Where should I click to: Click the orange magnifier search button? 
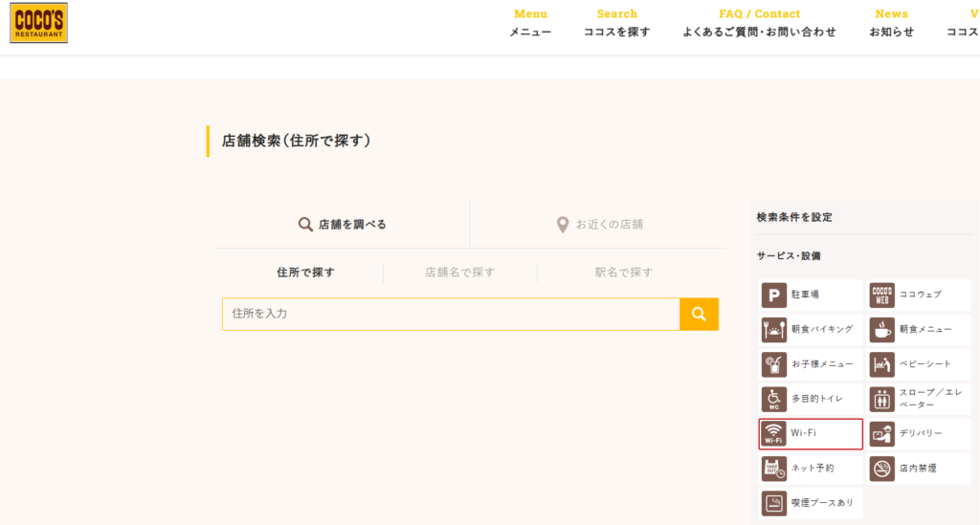pos(699,314)
